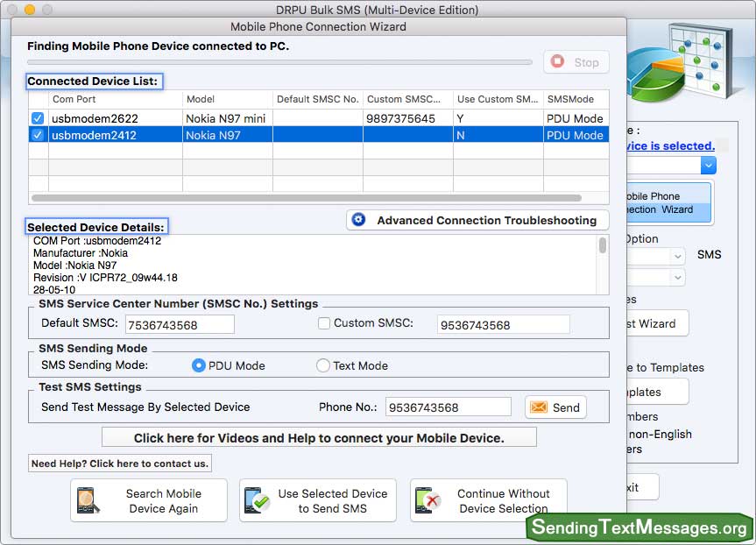The height and width of the screenshot is (545, 756).
Task: Click the Custom SMSC number field
Action: click(x=504, y=324)
